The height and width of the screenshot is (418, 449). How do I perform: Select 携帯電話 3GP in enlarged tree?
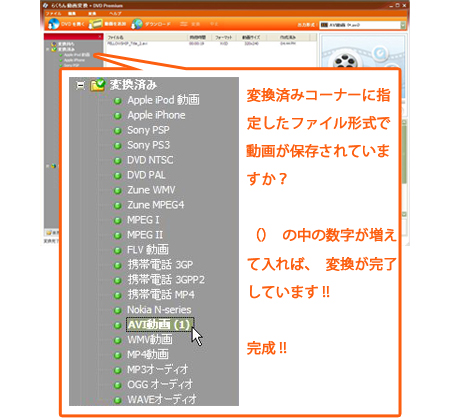(160, 265)
